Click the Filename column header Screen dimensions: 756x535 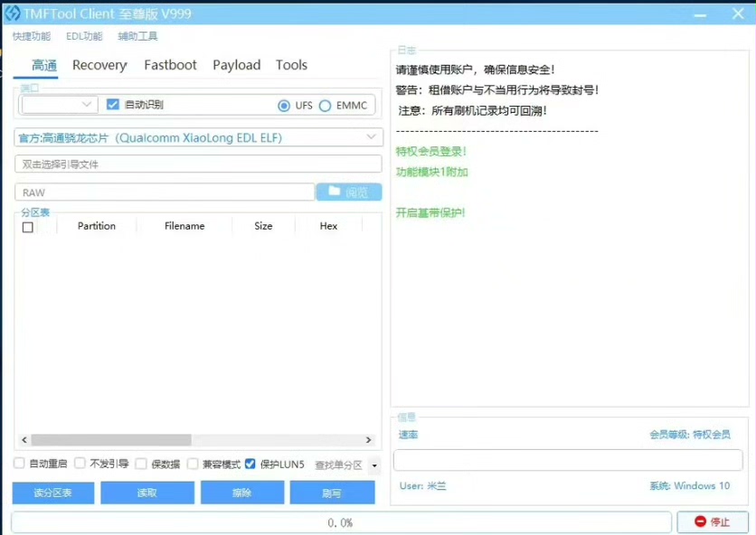184,226
